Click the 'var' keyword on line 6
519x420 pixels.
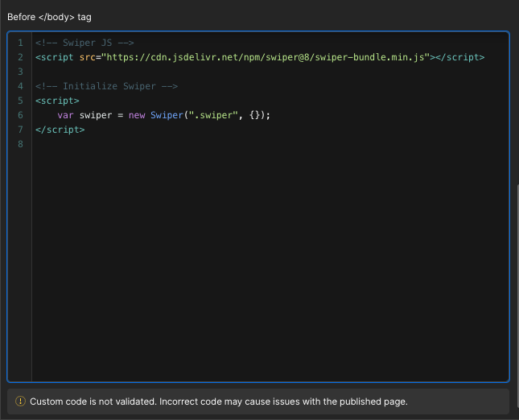pyautogui.click(x=65, y=115)
